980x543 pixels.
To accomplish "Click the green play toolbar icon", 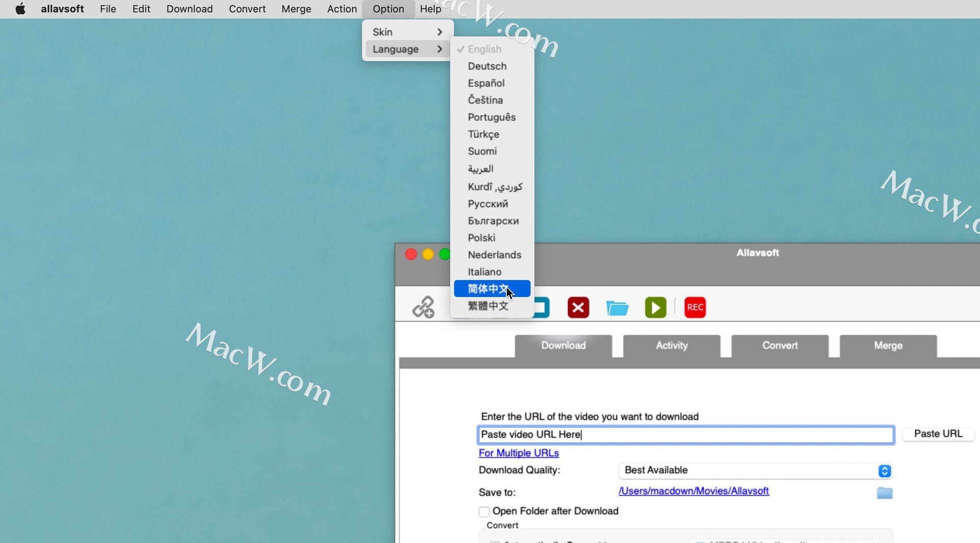I will (656, 307).
